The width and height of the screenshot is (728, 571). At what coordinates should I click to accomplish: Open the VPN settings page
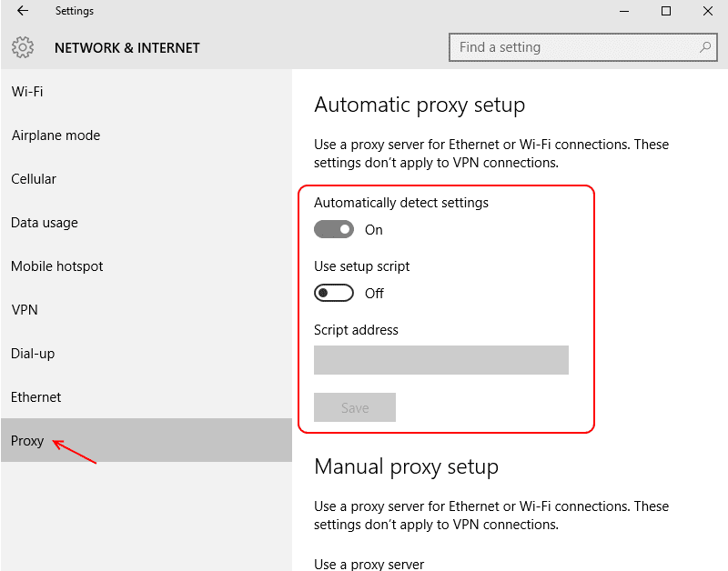pos(25,310)
